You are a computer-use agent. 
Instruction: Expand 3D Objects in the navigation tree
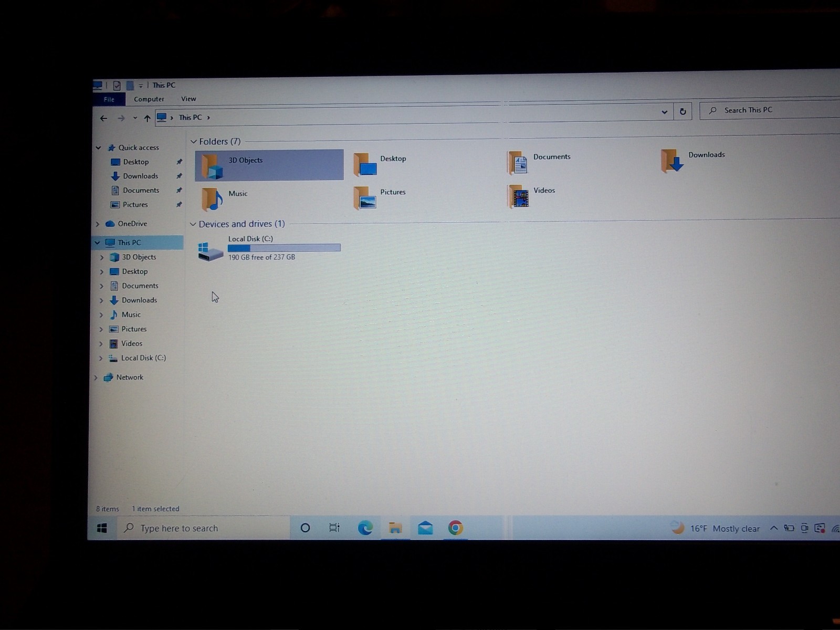(x=101, y=257)
